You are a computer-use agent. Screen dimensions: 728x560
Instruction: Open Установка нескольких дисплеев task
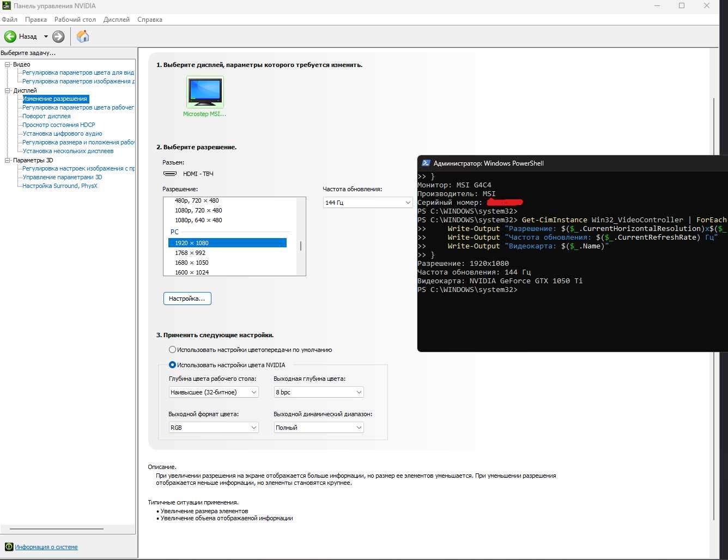68,151
